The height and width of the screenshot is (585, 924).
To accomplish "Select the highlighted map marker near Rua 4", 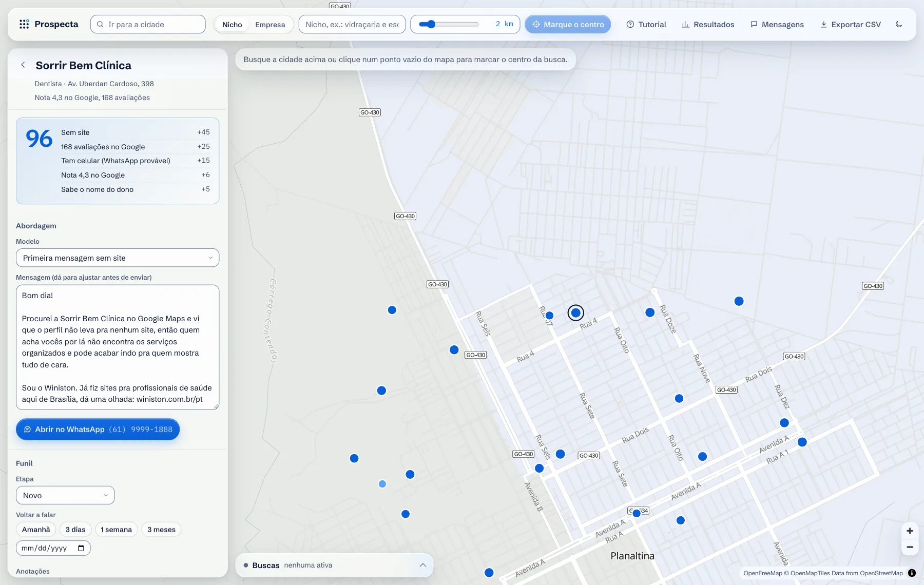I will [576, 313].
